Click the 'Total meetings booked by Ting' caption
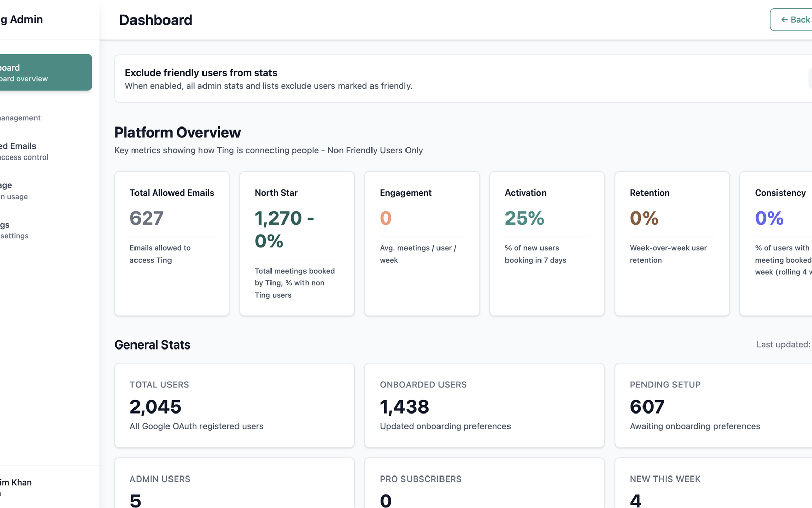This screenshot has height=508, width=812. coord(295,283)
